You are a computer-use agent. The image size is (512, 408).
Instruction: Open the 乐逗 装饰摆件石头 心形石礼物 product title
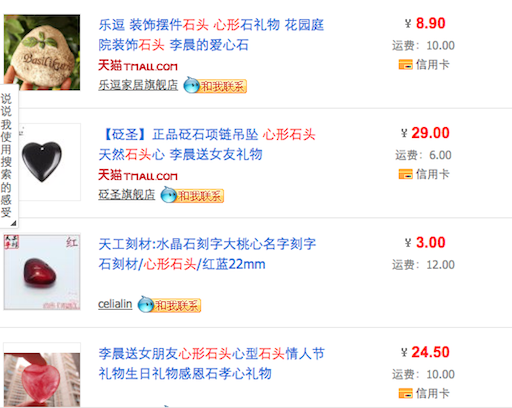pos(211,35)
